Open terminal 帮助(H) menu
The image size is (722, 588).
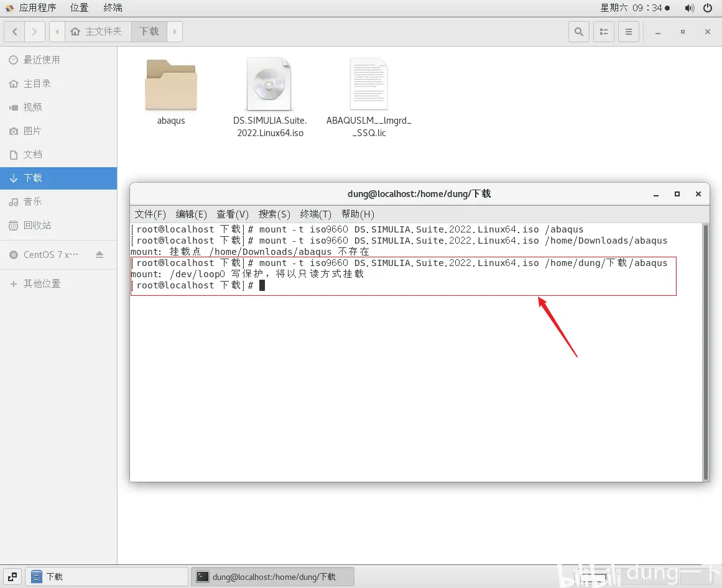[x=358, y=214]
